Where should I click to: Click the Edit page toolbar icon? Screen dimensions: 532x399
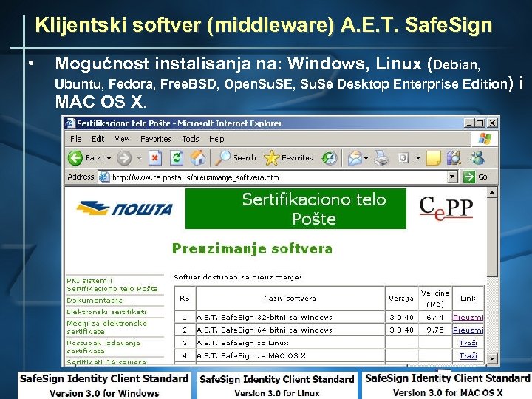(x=403, y=158)
